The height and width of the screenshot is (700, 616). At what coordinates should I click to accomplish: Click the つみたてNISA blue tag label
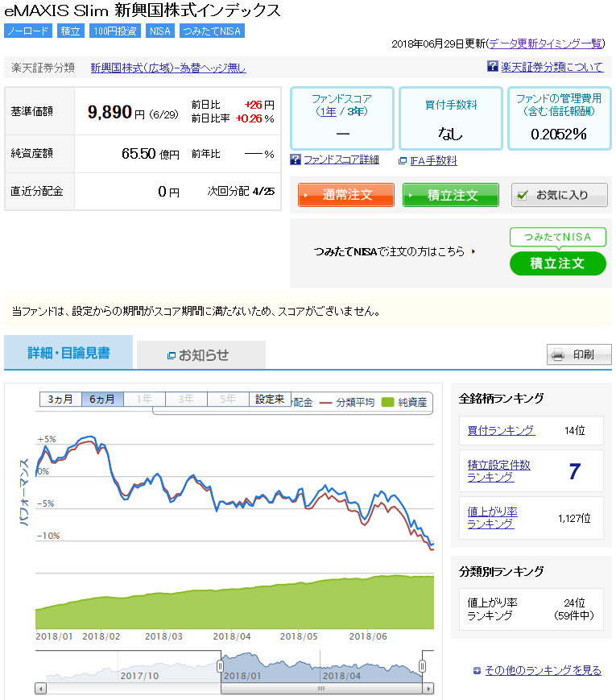(212, 31)
